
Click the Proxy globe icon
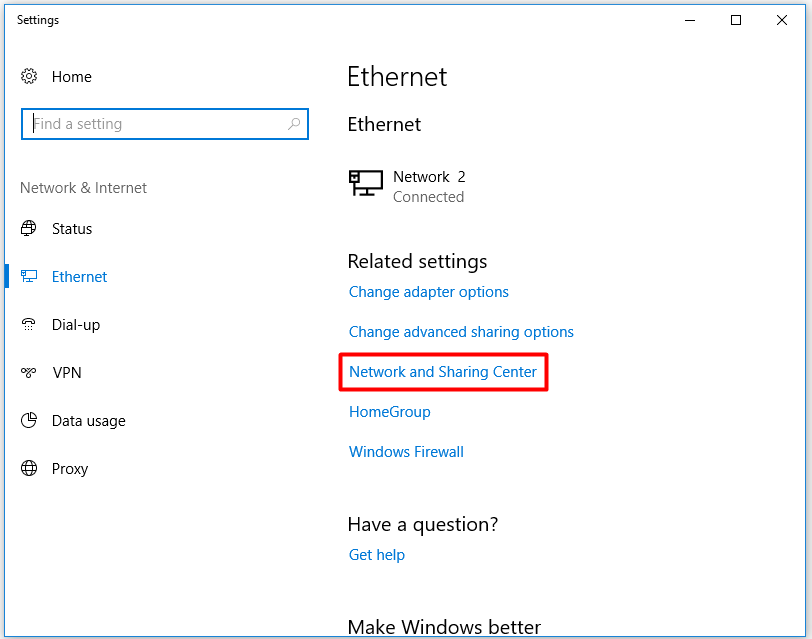coord(29,468)
